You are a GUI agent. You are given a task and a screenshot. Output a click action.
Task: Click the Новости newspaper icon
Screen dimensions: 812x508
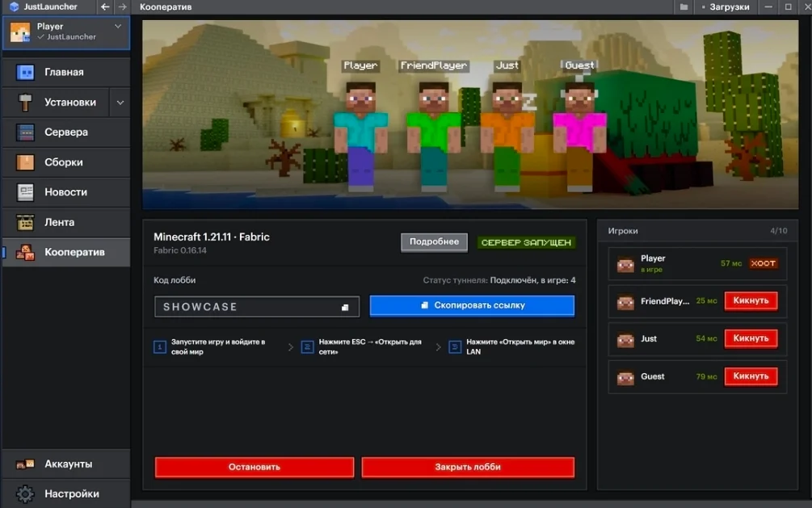(25, 193)
